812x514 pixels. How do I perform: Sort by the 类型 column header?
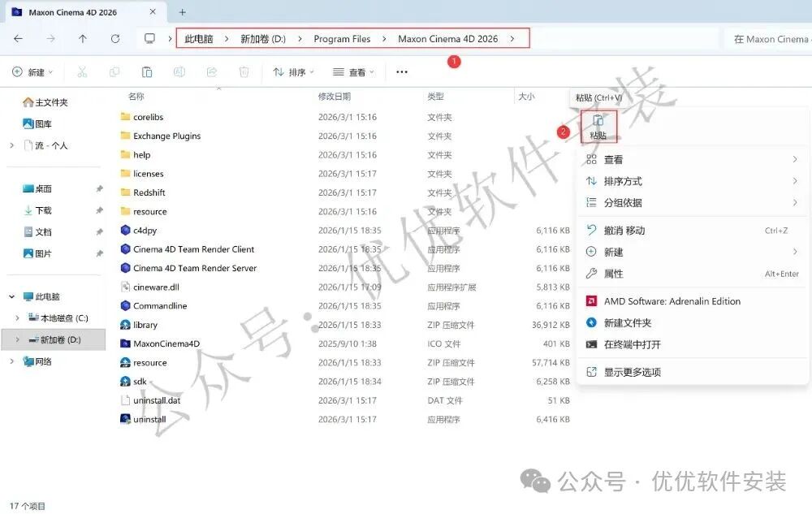click(435, 97)
